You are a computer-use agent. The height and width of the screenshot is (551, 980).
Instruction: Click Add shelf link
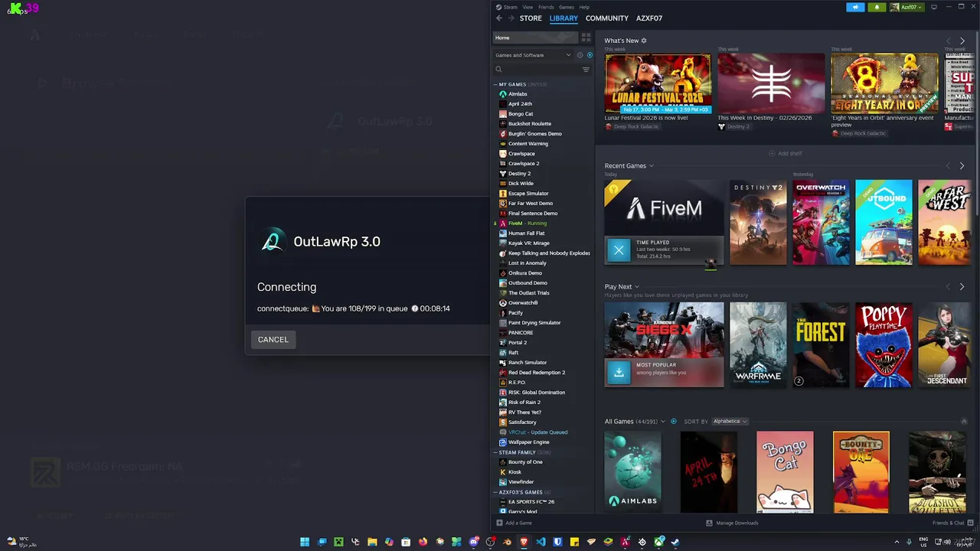pos(786,153)
